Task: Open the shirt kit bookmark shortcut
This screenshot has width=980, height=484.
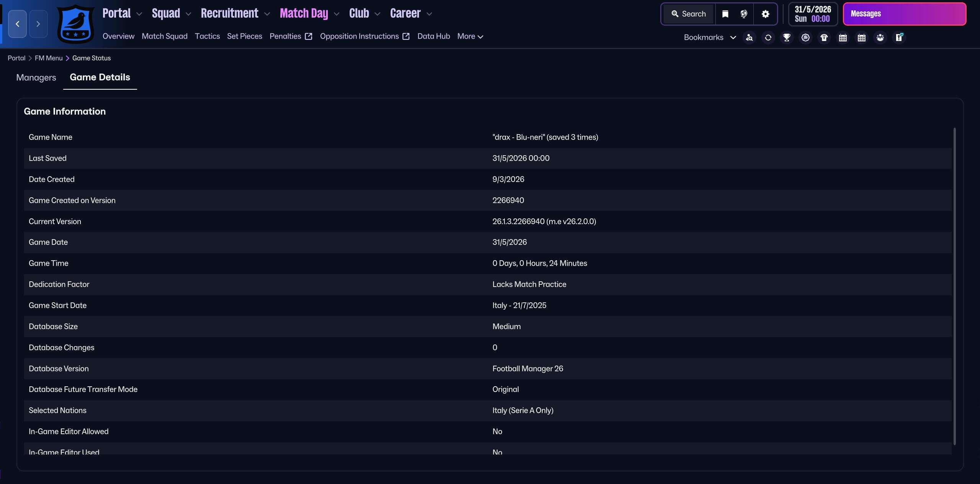Action: click(824, 38)
